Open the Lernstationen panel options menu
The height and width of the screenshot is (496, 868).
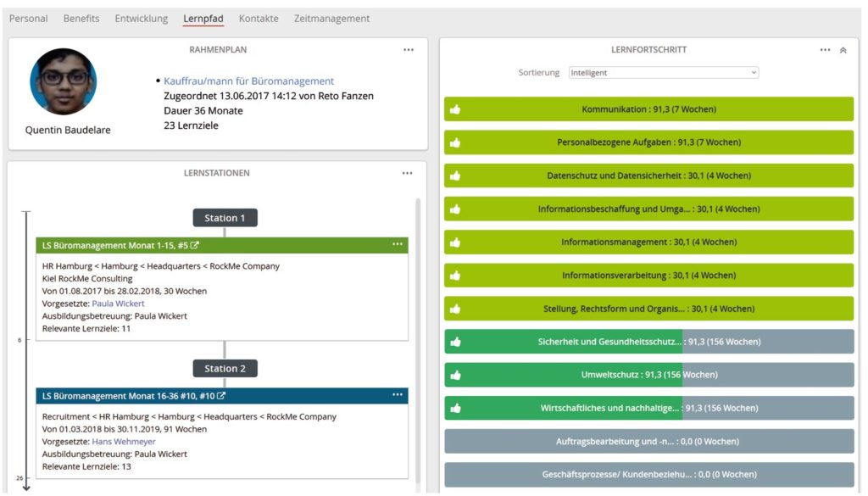[x=407, y=172]
